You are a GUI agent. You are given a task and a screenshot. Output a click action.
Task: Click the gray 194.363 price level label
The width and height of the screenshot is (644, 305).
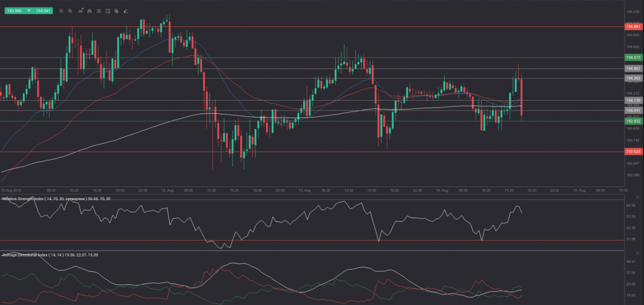(x=633, y=78)
